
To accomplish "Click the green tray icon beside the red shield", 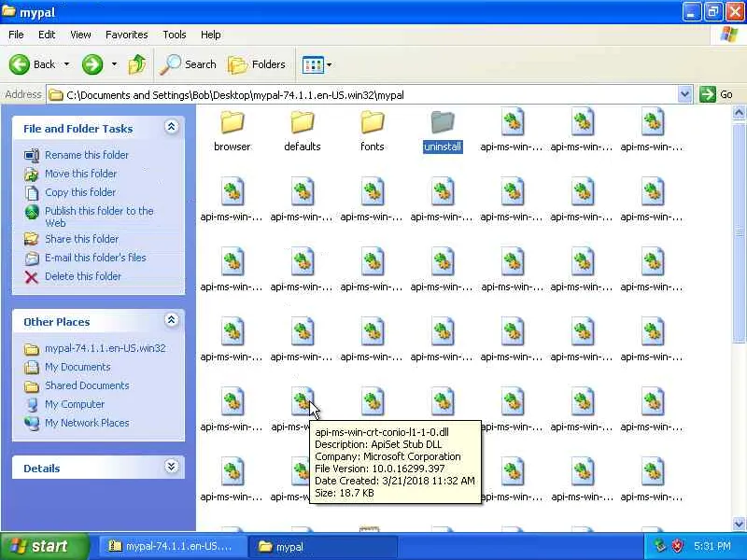I will (660, 546).
